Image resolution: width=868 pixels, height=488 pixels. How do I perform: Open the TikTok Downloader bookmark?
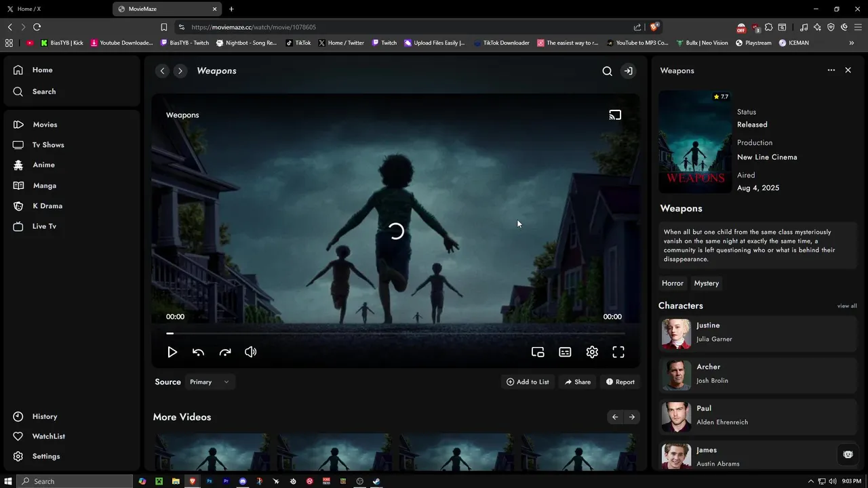(x=501, y=43)
